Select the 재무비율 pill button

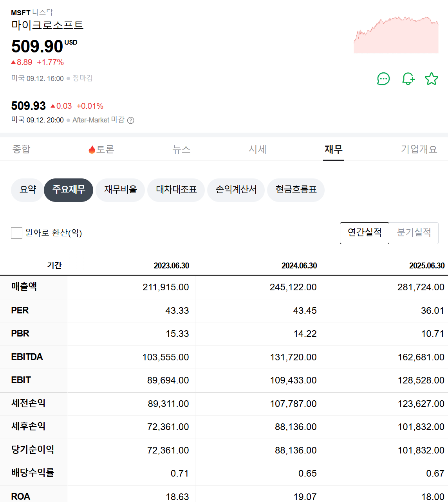[120, 190]
